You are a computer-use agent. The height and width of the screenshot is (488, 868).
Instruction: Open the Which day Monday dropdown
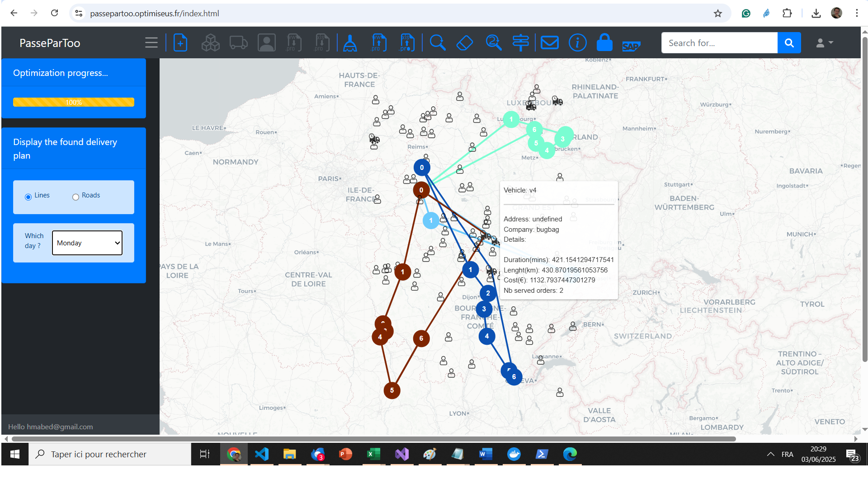pyautogui.click(x=87, y=243)
